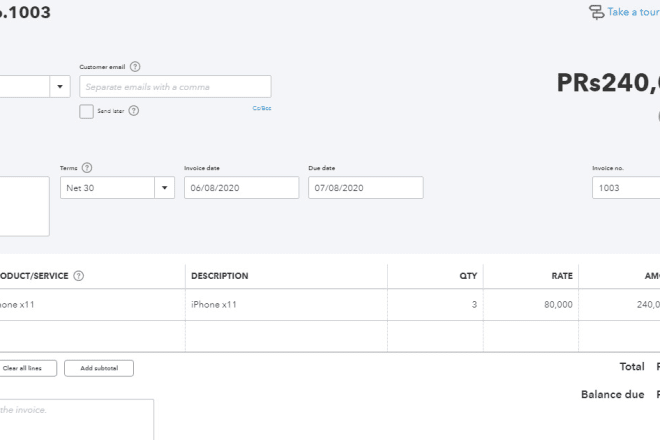Screen dimensions: 660x440
Task: Open the Take a tour link
Action: (633, 12)
